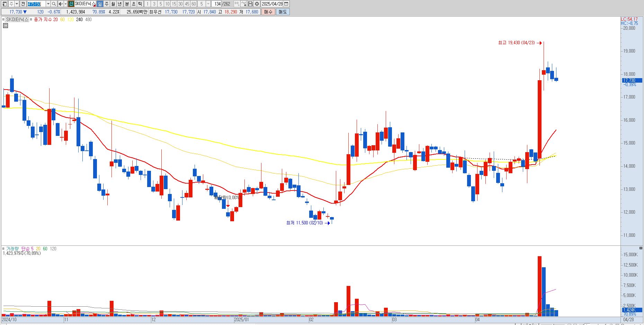
Task: Open chart settings gear icon
Action: point(257,4)
